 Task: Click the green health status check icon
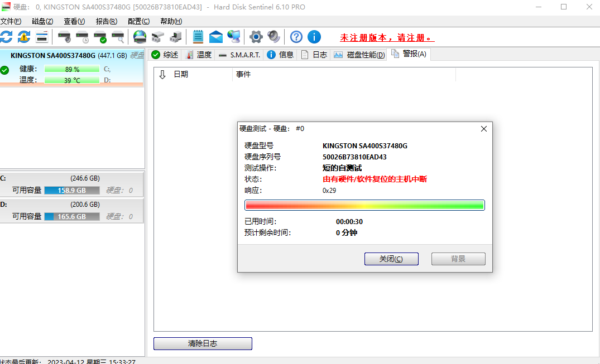tap(4, 70)
